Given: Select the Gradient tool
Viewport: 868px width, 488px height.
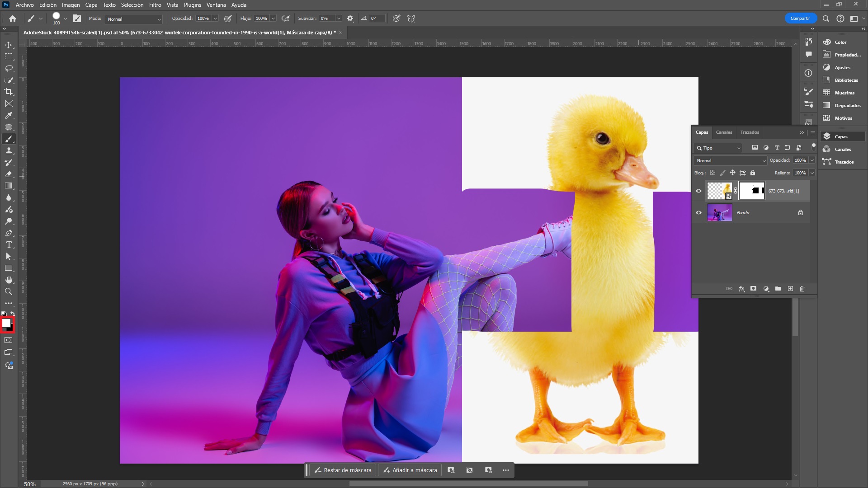Looking at the screenshot, I should coord(9,186).
